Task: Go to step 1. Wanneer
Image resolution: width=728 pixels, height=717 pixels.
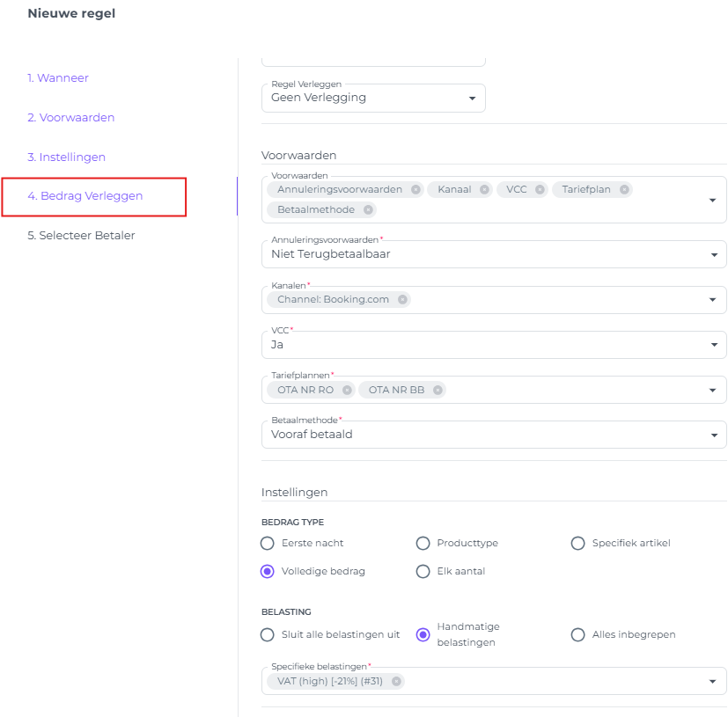Action: [x=58, y=78]
